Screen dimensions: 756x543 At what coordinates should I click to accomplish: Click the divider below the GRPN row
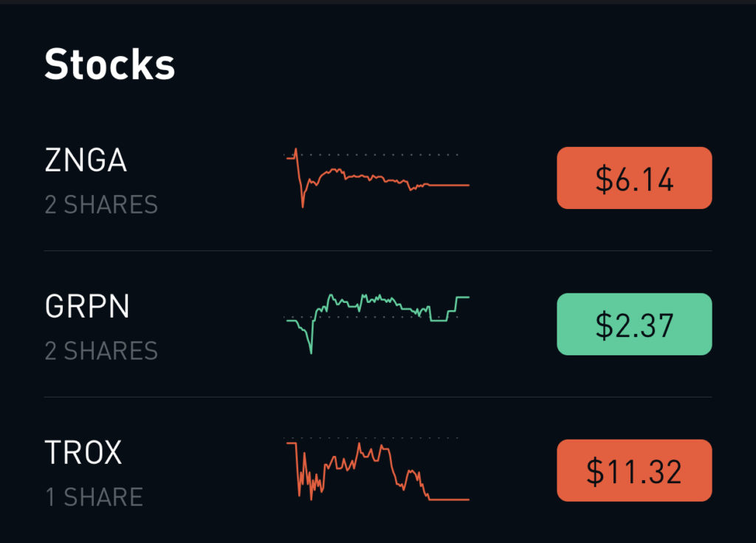pos(378,397)
